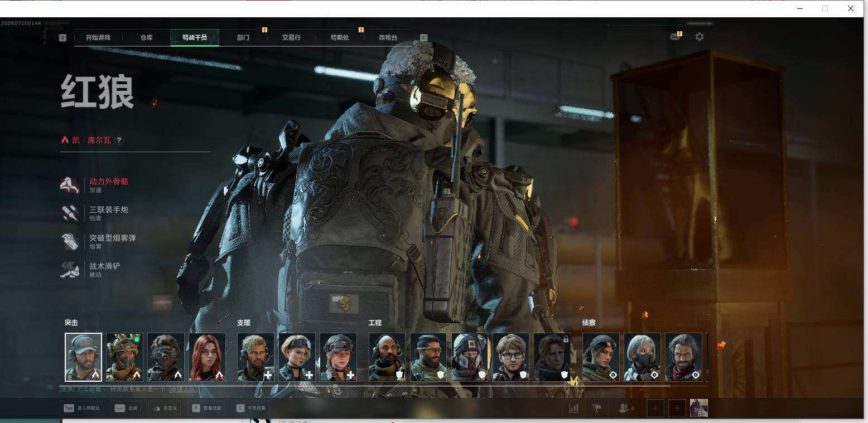The image size is (868, 423).
Task: Open the mail inbox icon
Action: (x=676, y=37)
